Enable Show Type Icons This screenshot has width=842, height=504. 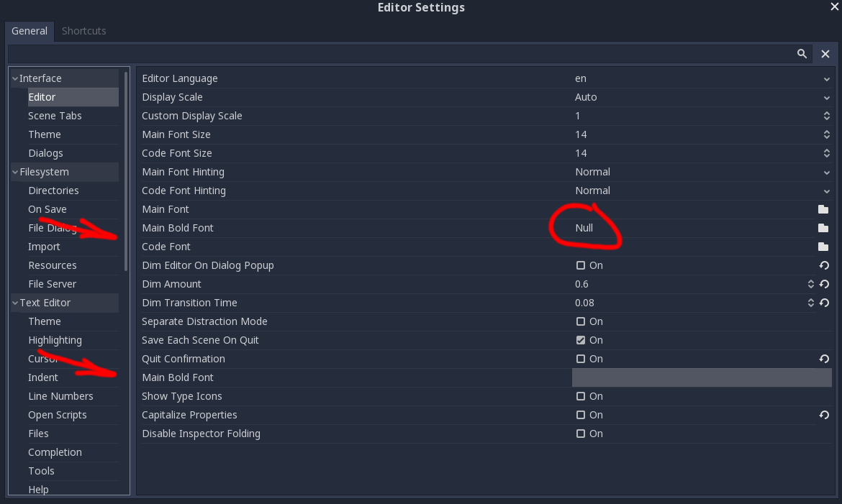click(x=579, y=396)
